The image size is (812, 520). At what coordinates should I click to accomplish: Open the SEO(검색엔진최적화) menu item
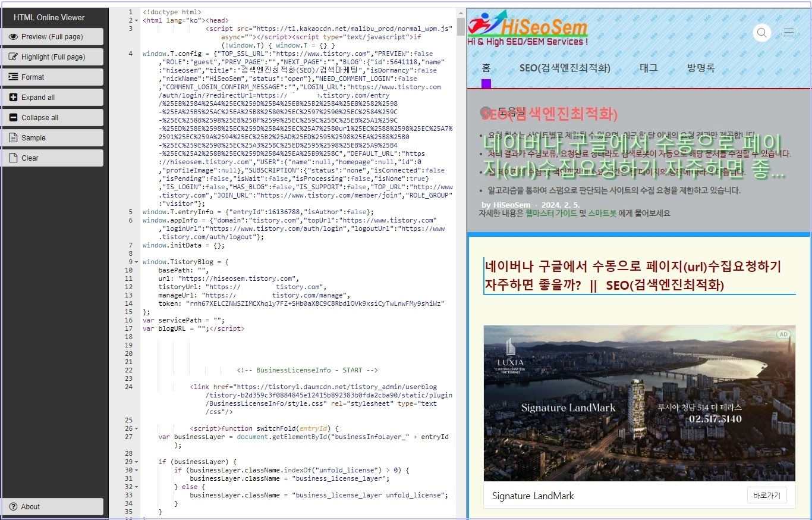(x=565, y=68)
